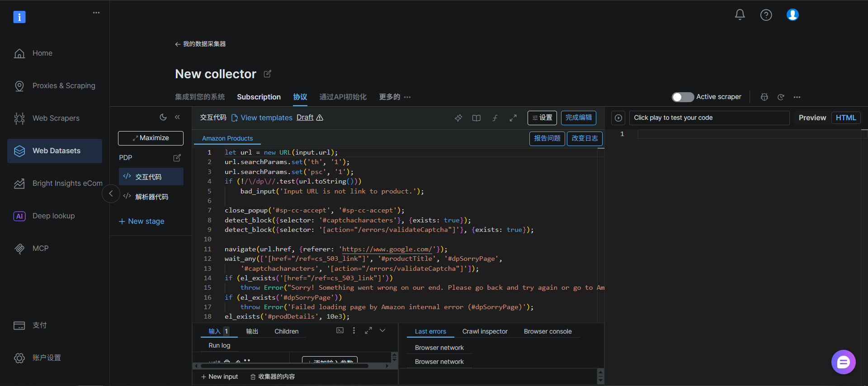Switch output view to Preview
Screen dimensions: 868x386
click(x=812, y=118)
